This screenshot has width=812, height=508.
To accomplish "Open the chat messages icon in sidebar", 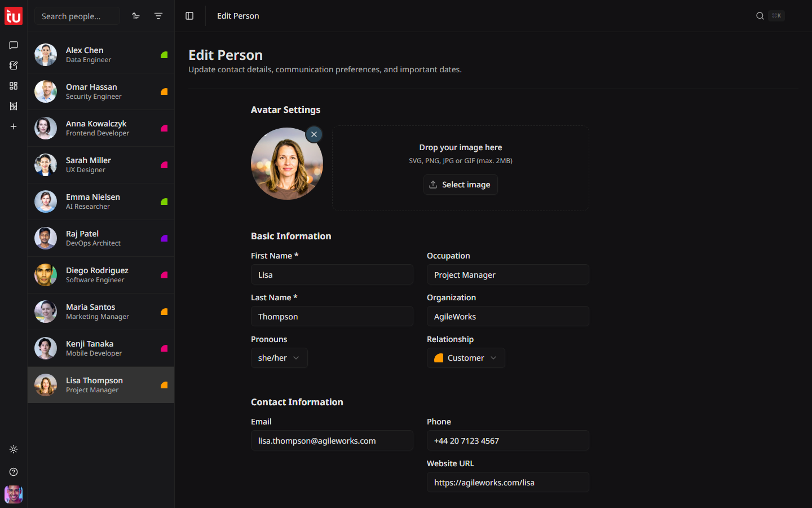I will click(x=14, y=45).
